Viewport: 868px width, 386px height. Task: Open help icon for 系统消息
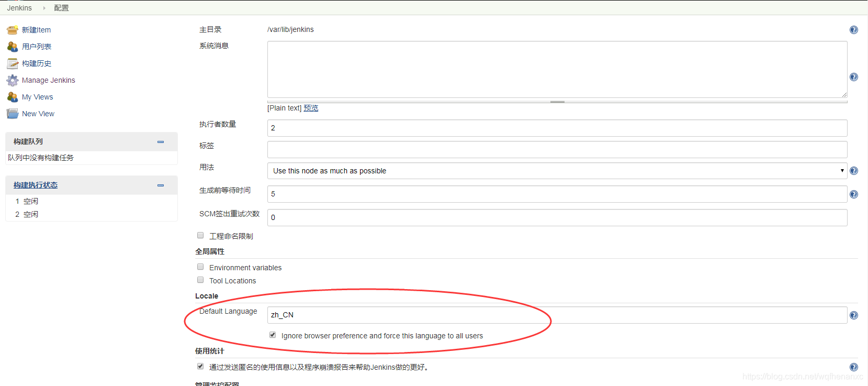point(854,77)
